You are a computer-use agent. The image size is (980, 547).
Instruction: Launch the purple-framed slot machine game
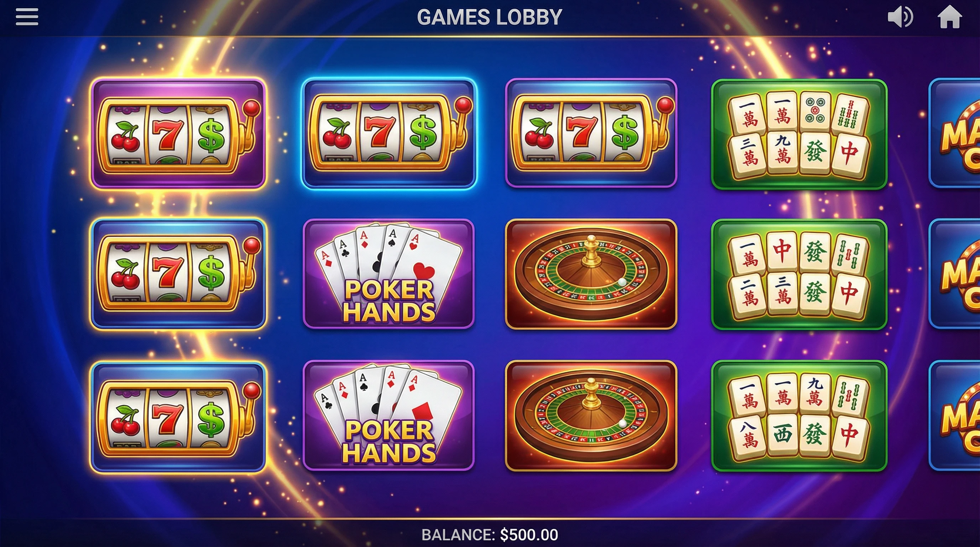[x=178, y=134]
